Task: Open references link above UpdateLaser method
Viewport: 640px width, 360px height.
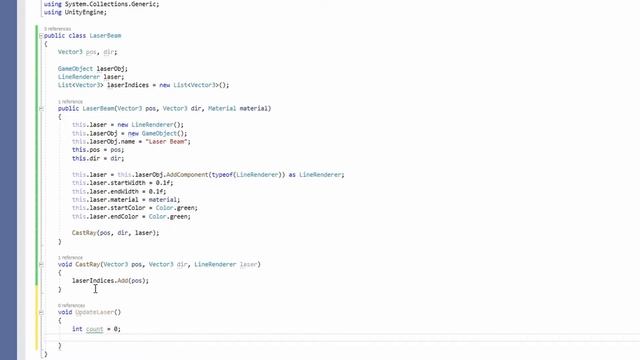Action: pos(71,305)
